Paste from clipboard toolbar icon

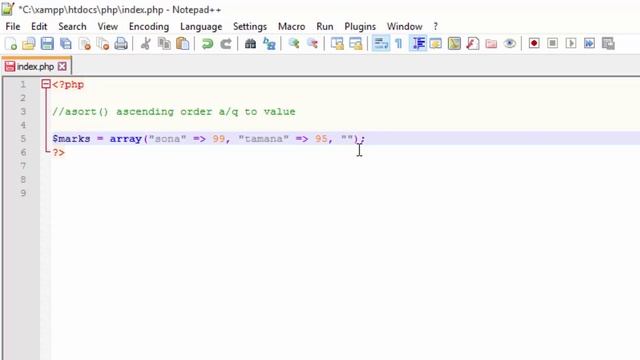(x=182, y=43)
